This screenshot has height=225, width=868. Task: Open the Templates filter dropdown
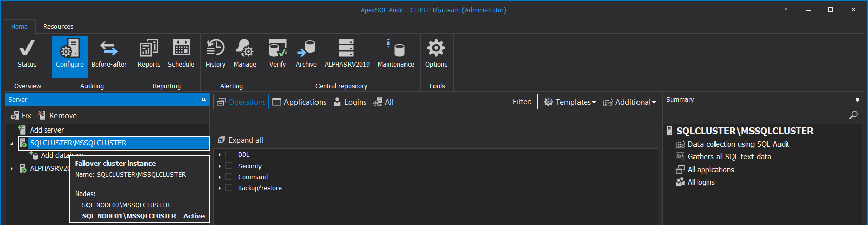pos(570,102)
